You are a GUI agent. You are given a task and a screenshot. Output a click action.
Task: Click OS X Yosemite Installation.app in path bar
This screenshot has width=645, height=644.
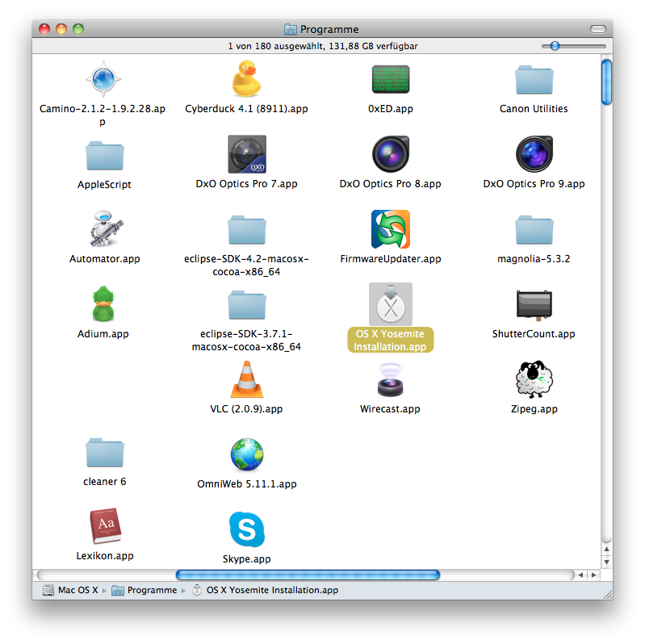coord(265,590)
